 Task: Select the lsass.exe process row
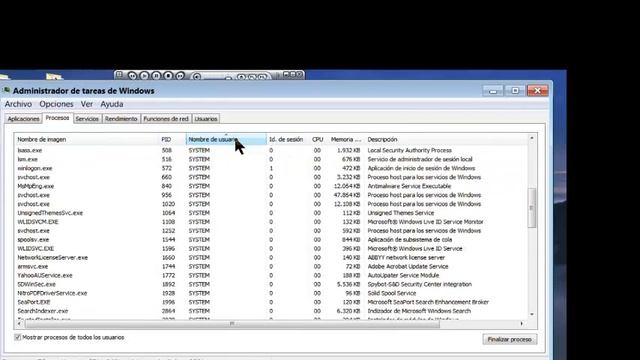tap(271, 150)
